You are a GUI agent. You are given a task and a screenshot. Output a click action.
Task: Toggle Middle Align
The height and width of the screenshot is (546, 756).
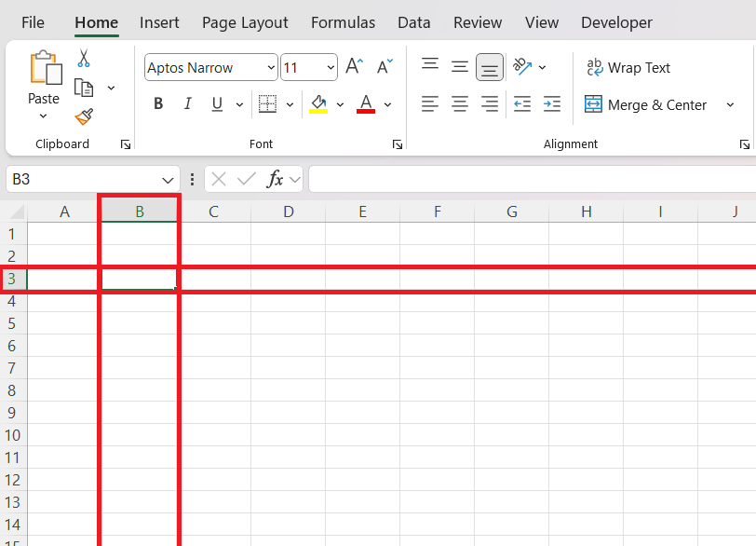coord(460,66)
